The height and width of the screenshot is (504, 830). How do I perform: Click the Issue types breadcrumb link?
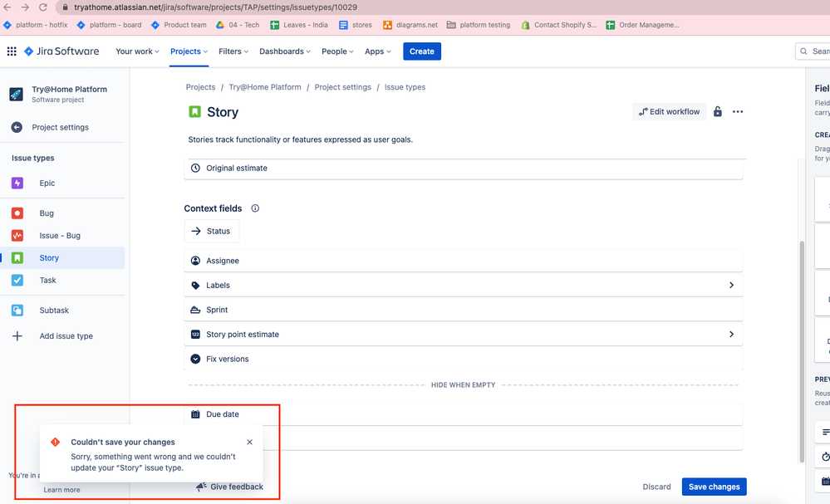(405, 87)
